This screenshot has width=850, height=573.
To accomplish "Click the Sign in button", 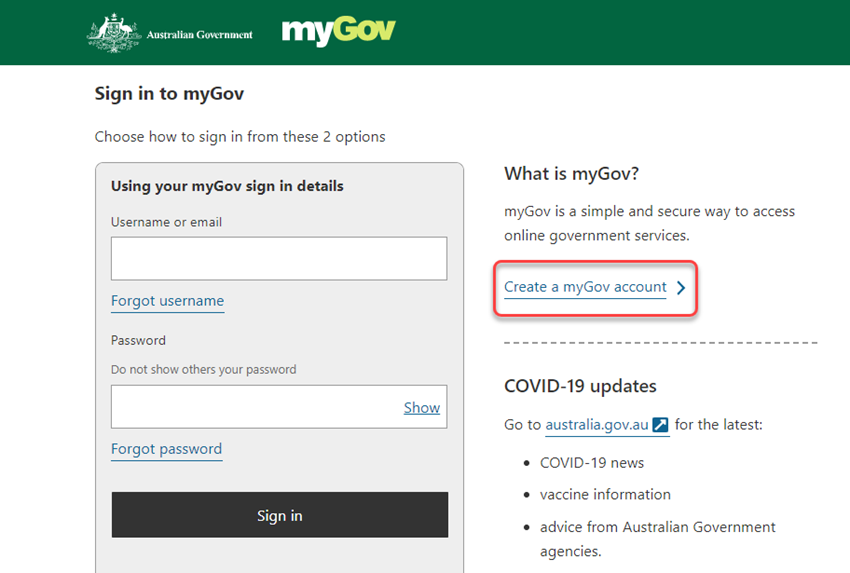I will point(280,515).
